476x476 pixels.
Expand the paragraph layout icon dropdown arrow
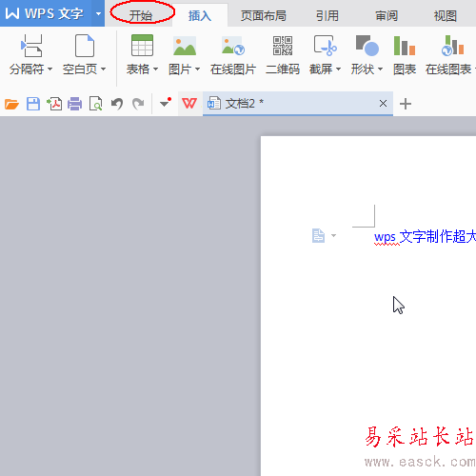click(333, 235)
